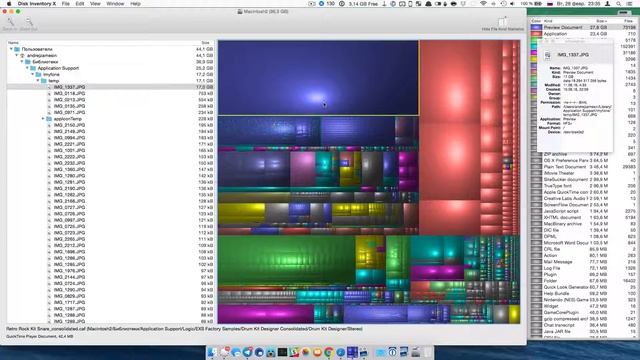Viewport: 640px width, 360px height.
Task: Select the IMG_0135.JPG file row
Action: click(x=110, y=106)
